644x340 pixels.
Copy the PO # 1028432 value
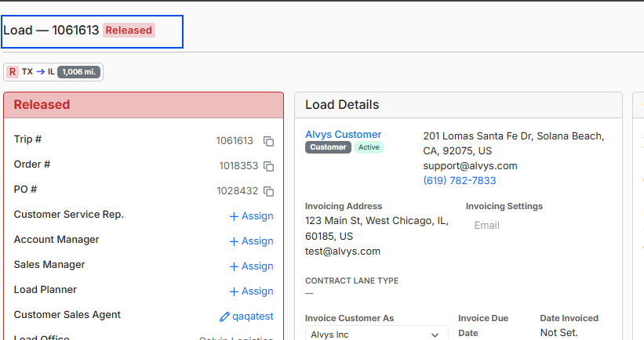click(x=268, y=191)
